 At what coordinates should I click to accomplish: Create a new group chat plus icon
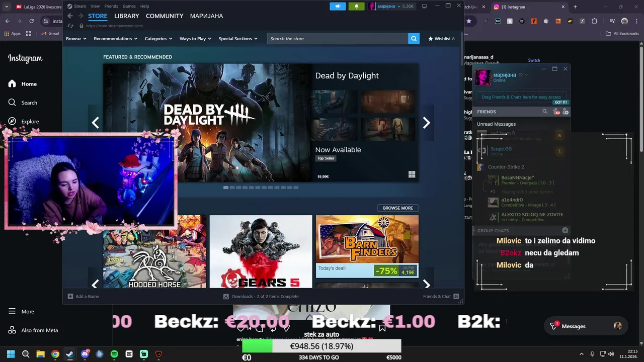565,230
